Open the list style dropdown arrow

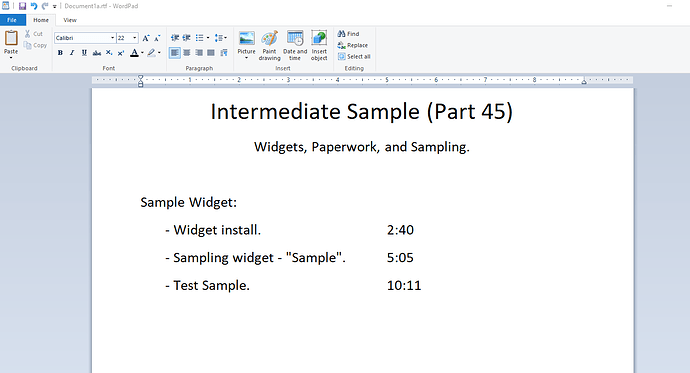[x=208, y=38]
